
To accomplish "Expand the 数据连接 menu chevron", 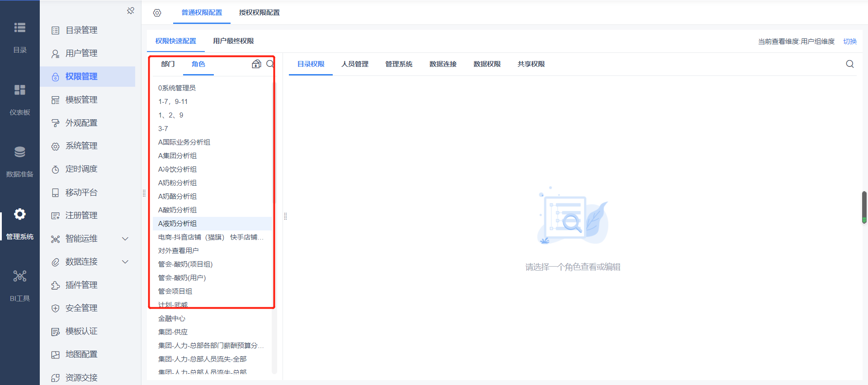I will pyautogui.click(x=125, y=262).
